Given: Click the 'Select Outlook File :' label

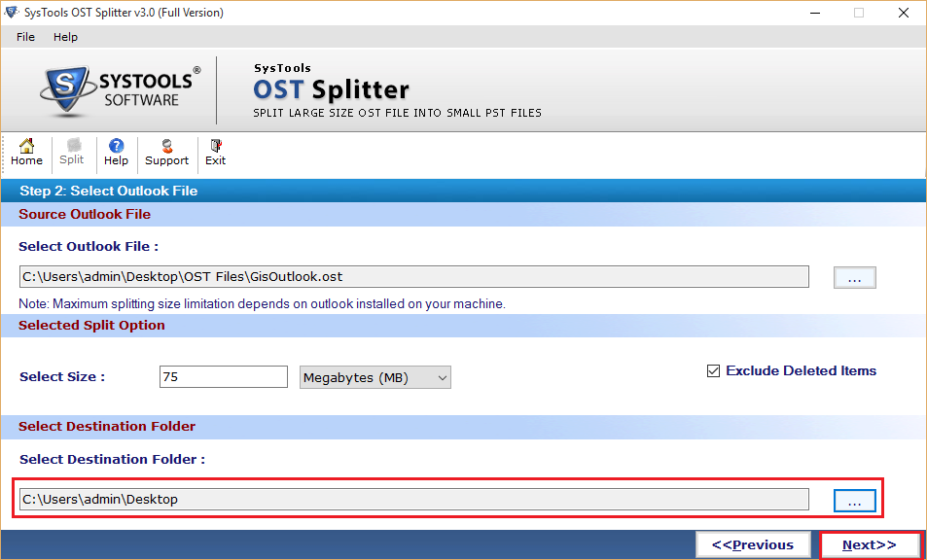Looking at the screenshot, I should point(89,246).
